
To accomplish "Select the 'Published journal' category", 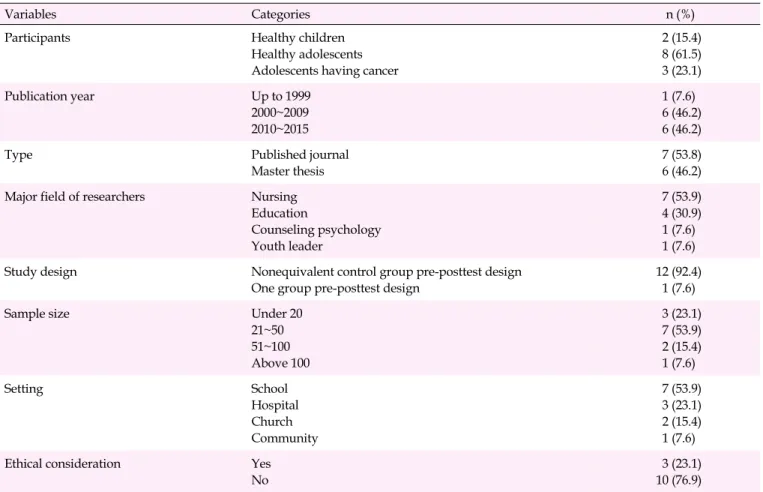I will tap(300, 155).
